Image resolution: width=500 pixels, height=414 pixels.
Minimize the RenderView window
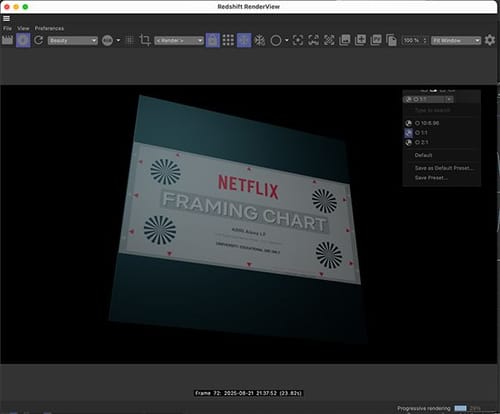(x=16, y=7)
